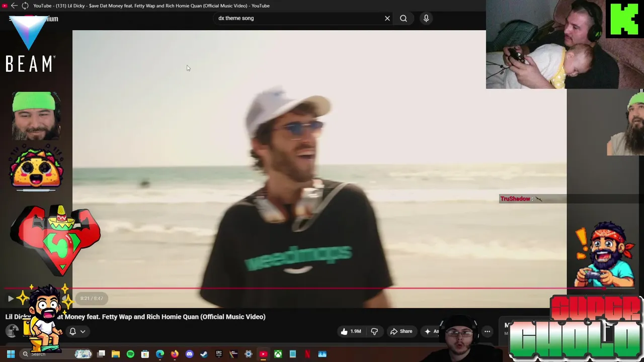Open Microsoft Edge from the taskbar
This screenshot has width=644, height=362.
(x=160, y=354)
